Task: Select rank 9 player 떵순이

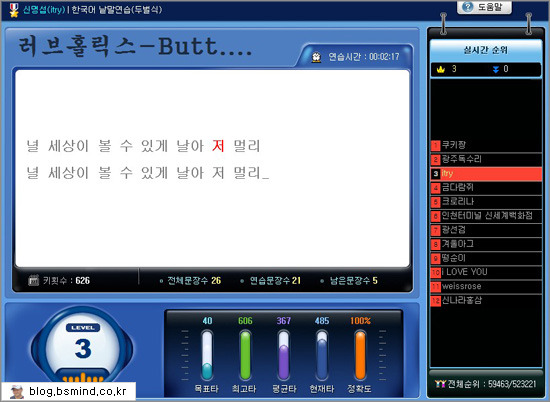Action: (x=486, y=258)
